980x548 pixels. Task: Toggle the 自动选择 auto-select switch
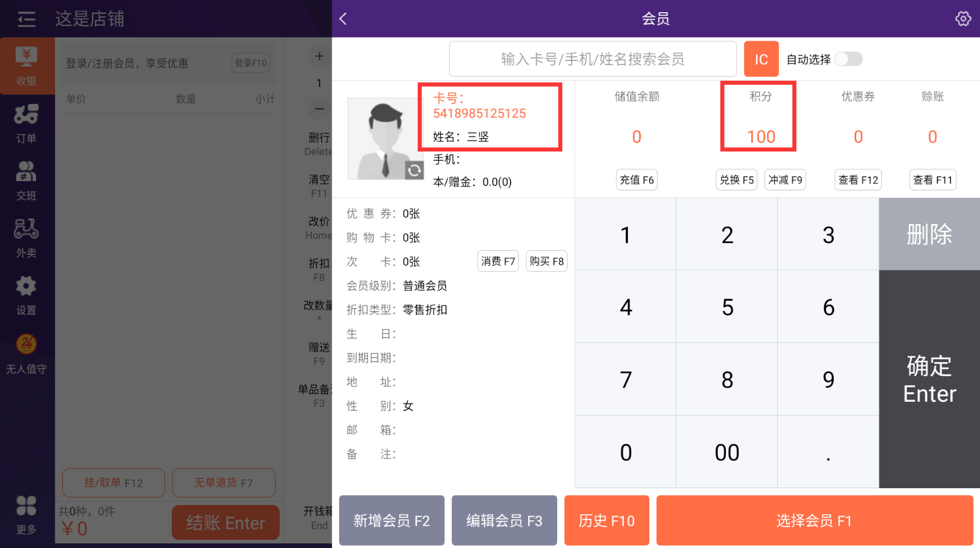(848, 59)
